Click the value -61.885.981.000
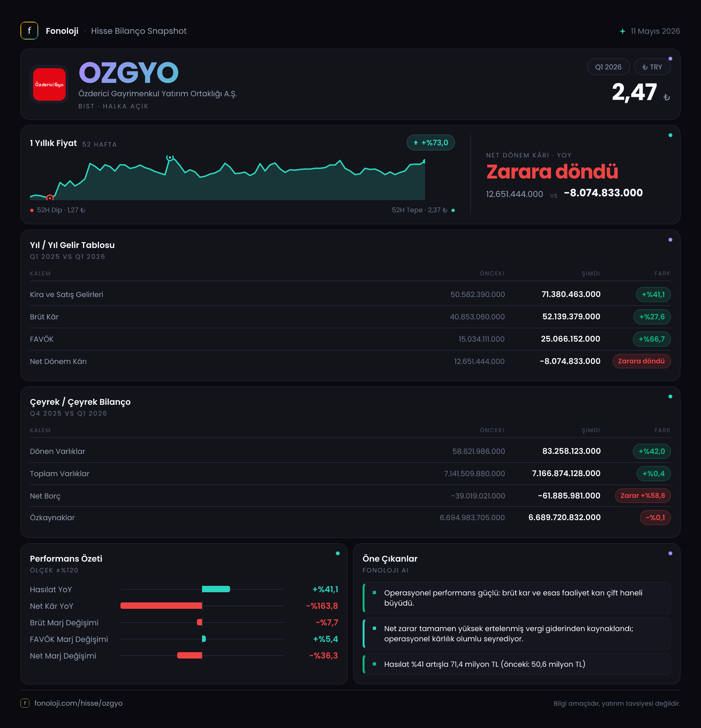 click(x=569, y=496)
